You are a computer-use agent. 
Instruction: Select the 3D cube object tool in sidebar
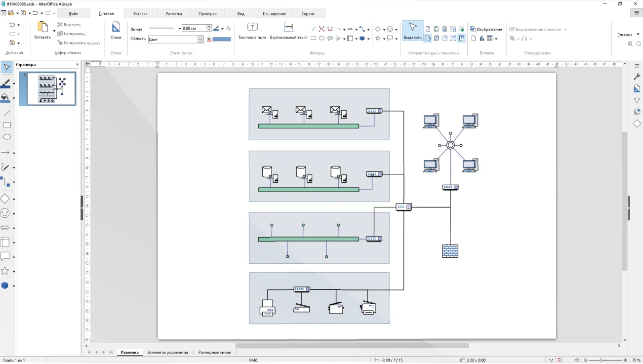coord(5,285)
